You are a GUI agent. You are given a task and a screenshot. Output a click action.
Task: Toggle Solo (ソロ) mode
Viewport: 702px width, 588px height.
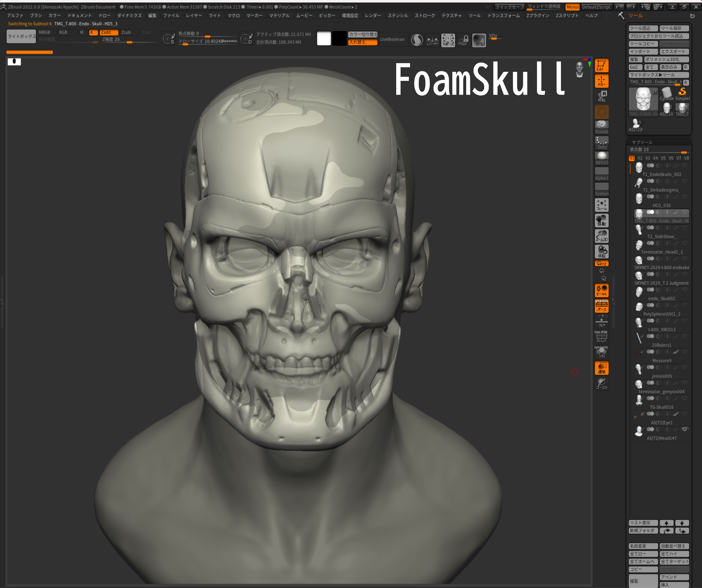click(601, 352)
